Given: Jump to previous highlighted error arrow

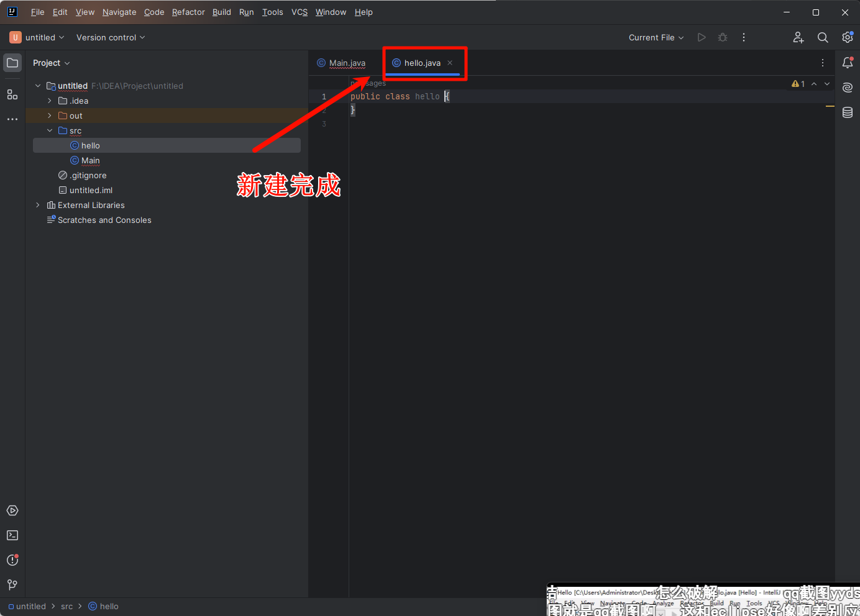Looking at the screenshot, I should (814, 84).
